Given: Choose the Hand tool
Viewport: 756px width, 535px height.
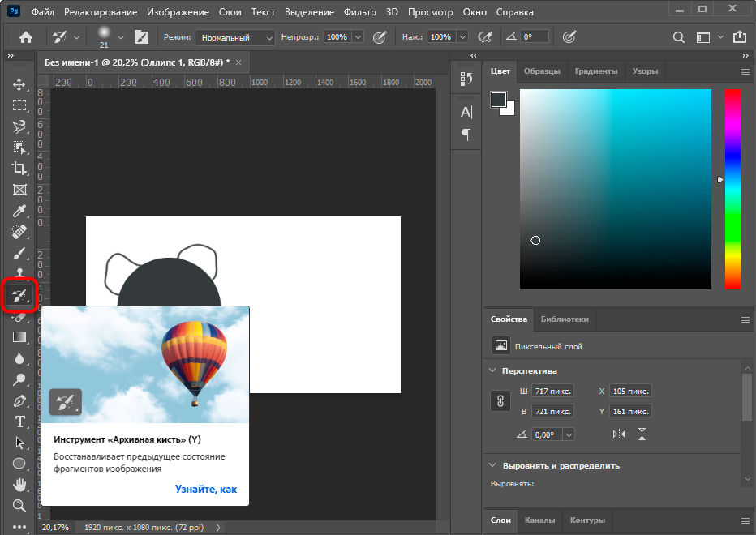Looking at the screenshot, I should point(19,485).
